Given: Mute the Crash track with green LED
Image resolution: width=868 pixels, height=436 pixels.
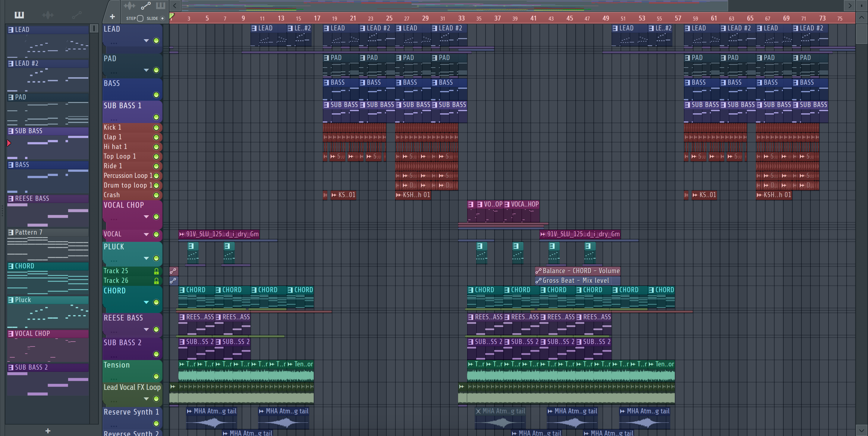Looking at the screenshot, I should click(x=156, y=195).
